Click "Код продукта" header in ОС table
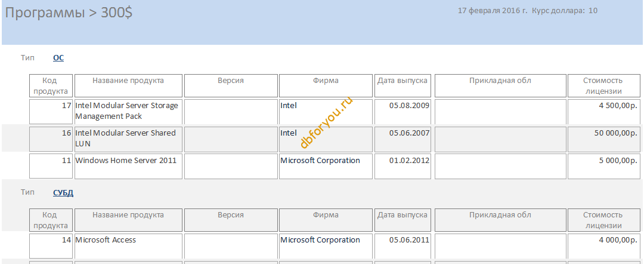The height and width of the screenshot is (264, 644). coord(51,85)
